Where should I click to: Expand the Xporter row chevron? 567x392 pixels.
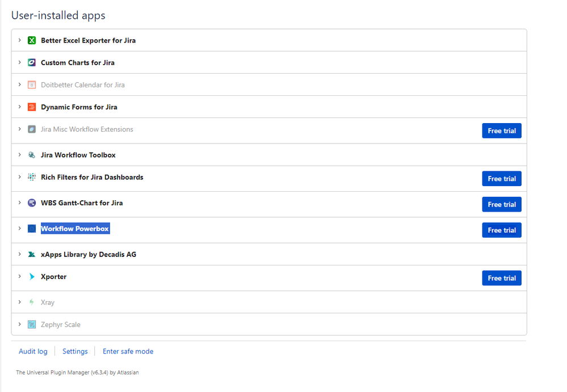[19, 276]
